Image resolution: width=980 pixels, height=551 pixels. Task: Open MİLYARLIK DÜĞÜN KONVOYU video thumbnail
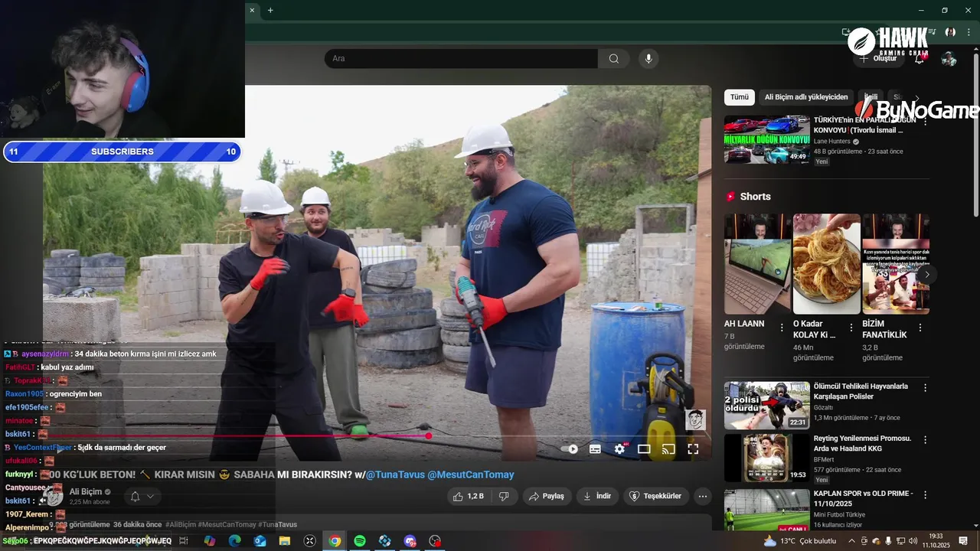point(766,139)
